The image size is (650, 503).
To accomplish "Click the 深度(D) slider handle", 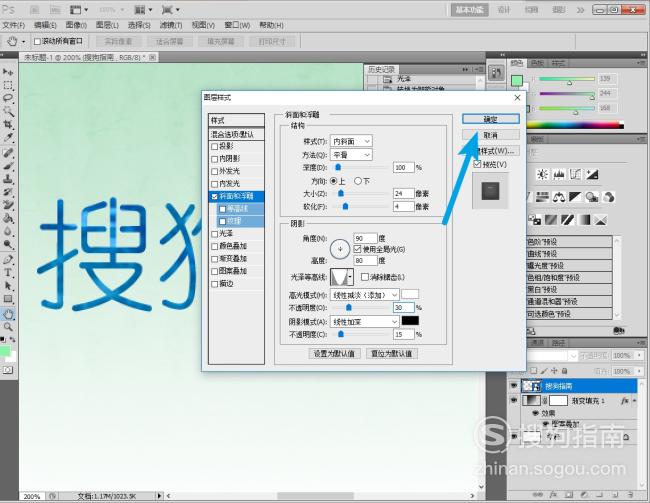I will [x=338, y=167].
